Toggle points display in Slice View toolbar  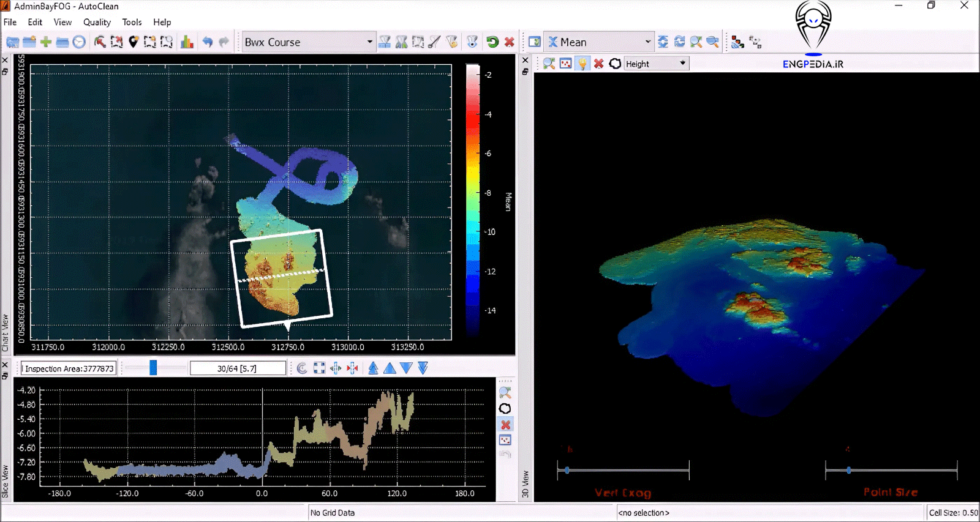point(505,440)
